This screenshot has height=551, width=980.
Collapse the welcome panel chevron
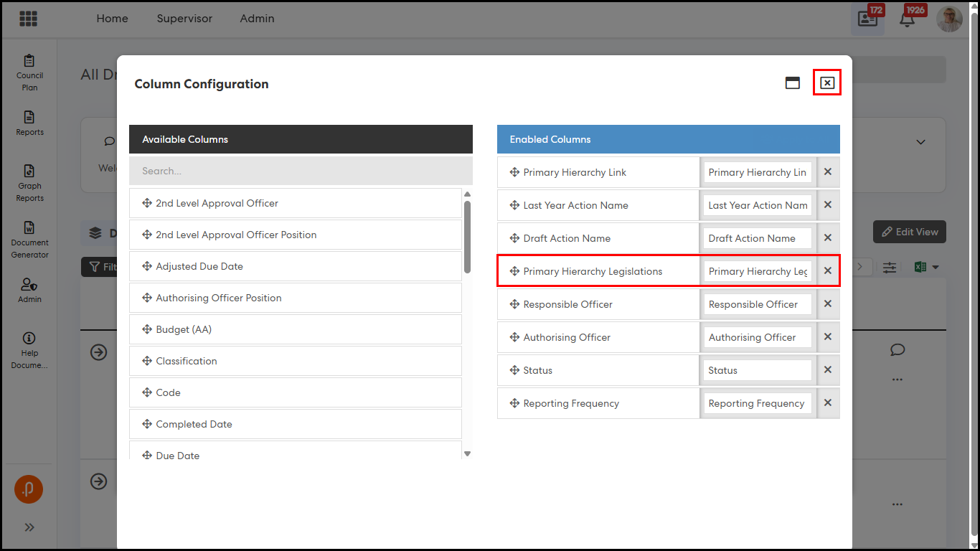coord(920,142)
